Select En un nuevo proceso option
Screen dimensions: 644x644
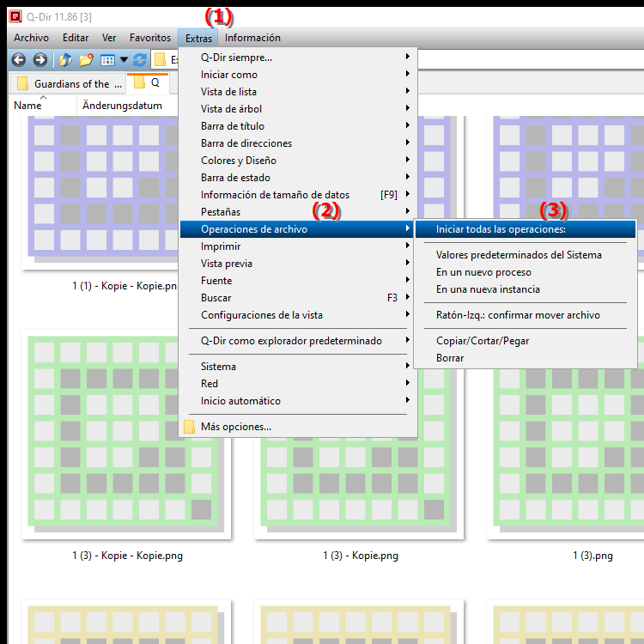(483, 272)
